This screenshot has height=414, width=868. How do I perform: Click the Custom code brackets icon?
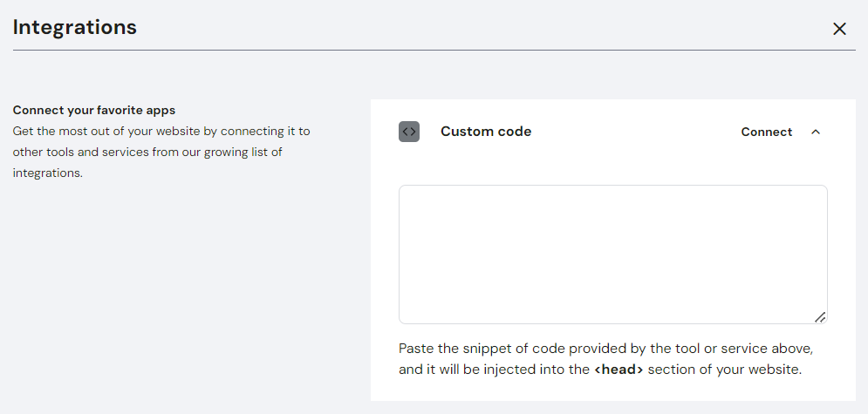click(x=409, y=132)
